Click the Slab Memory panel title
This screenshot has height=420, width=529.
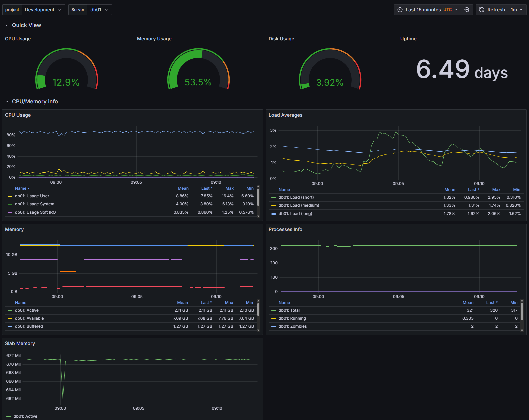pyautogui.click(x=20, y=343)
